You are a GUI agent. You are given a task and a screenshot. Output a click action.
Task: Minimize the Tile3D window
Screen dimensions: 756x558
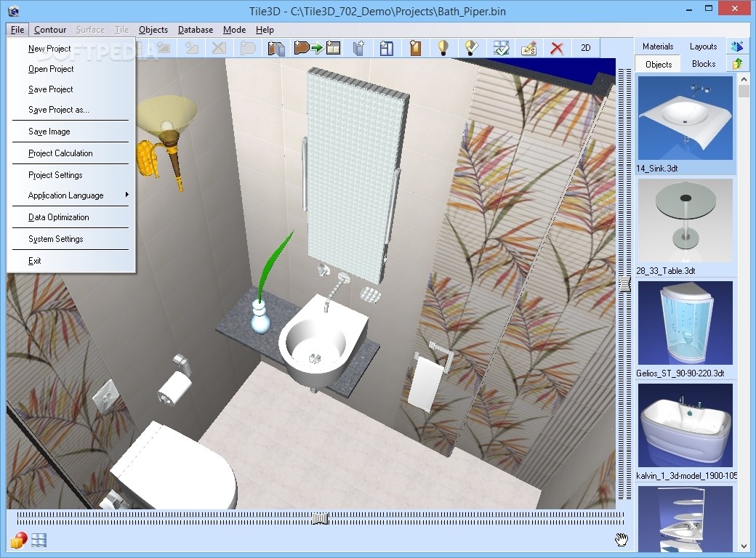coord(688,9)
